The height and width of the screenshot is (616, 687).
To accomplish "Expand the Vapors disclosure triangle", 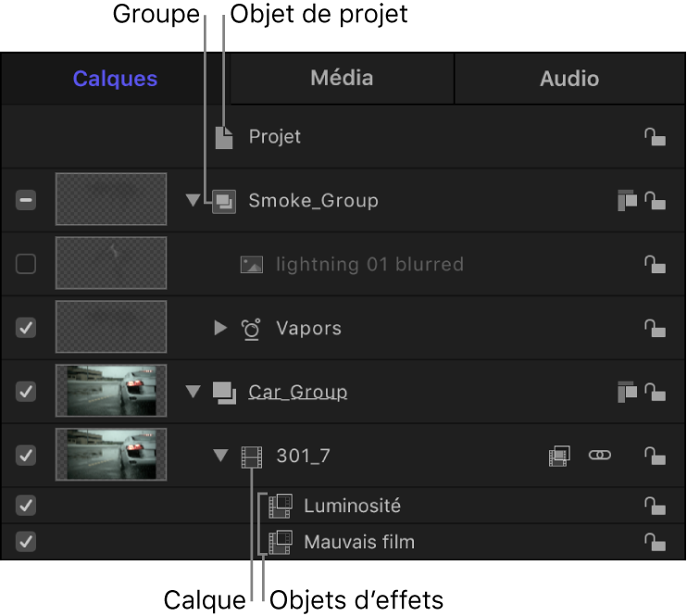I will point(220,329).
